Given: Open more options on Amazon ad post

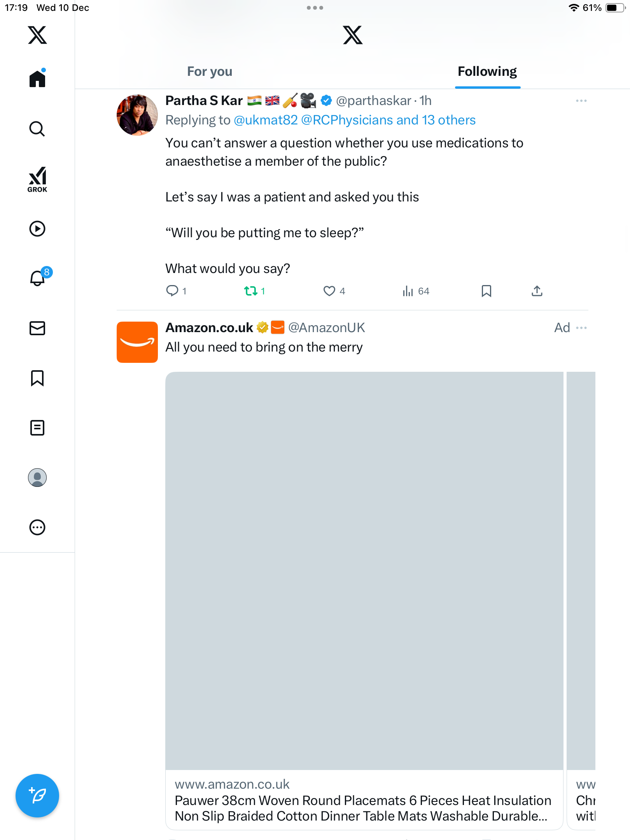Looking at the screenshot, I should pos(581,328).
